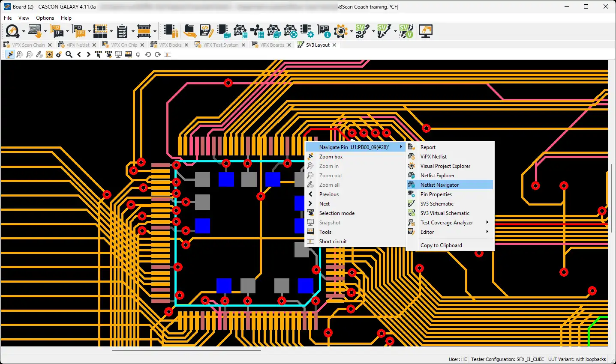Switch to ViPX Netlist tab
The width and height of the screenshot is (616, 364).
[x=78, y=45]
